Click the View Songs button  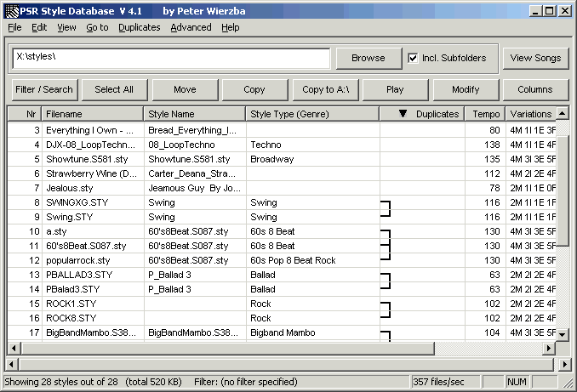535,58
